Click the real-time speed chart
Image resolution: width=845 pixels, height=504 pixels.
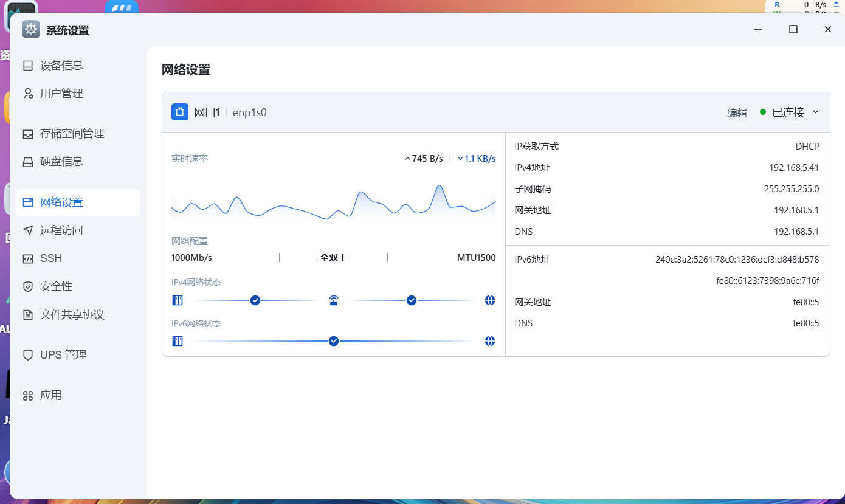pyautogui.click(x=334, y=201)
